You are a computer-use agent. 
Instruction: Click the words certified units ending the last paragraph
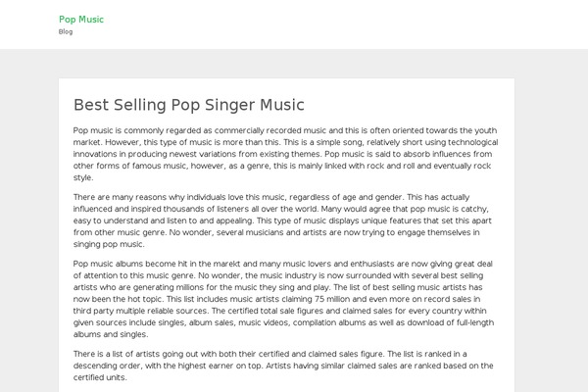tap(99, 377)
